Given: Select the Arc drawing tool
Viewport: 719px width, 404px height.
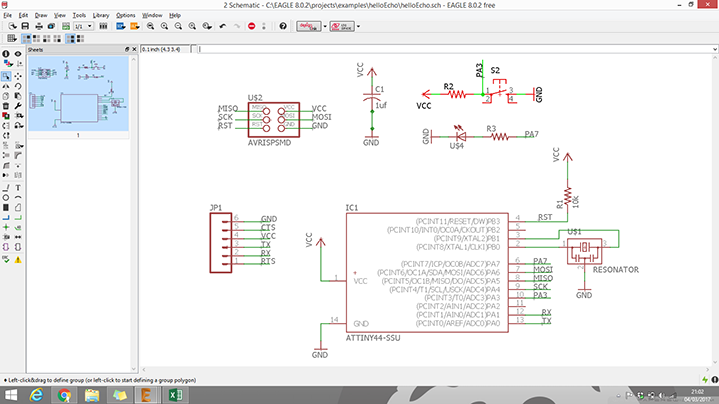Looking at the screenshot, I should (x=18, y=198).
